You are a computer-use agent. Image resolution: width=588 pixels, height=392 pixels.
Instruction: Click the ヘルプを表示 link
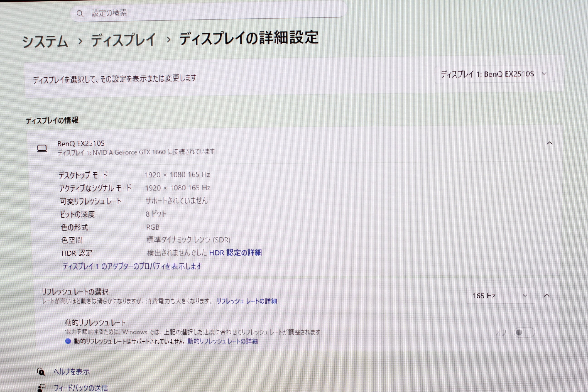tap(71, 372)
